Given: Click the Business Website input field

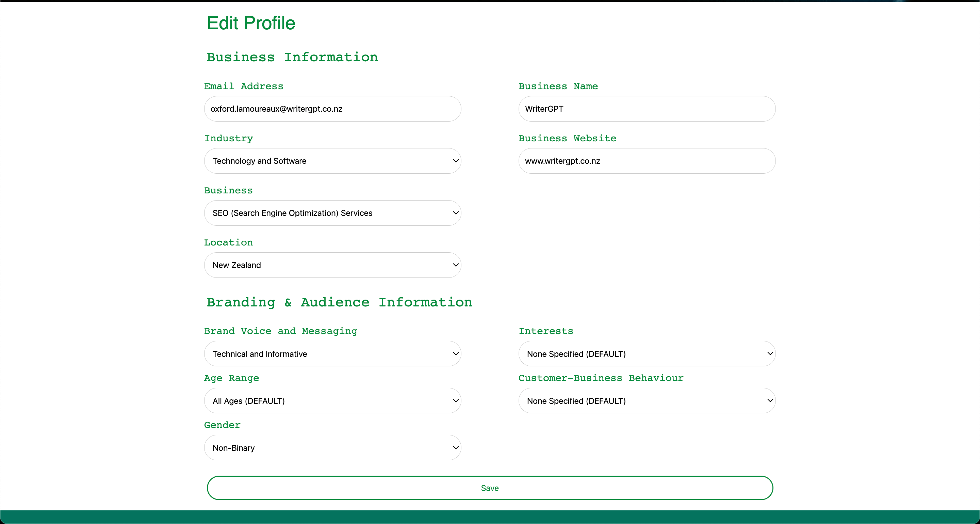Looking at the screenshot, I should 647,161.
